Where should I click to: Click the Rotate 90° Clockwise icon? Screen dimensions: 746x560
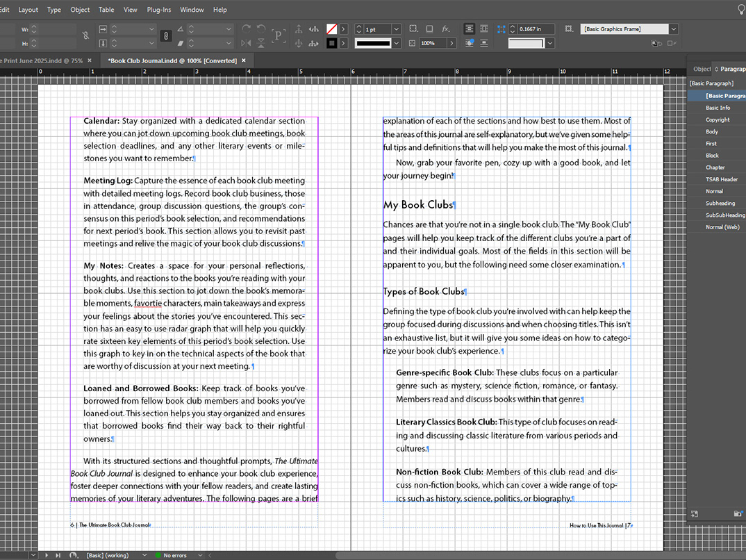[x=246, y=29]
